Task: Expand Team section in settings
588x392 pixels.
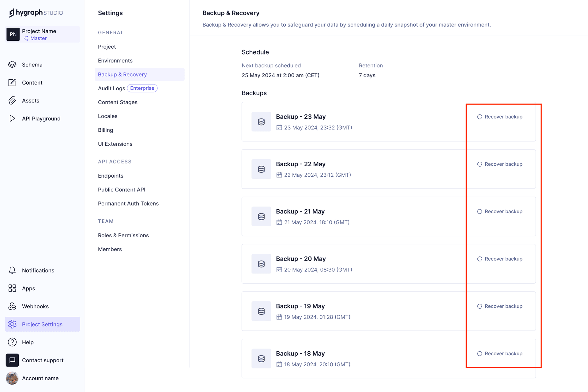Action: pos(105,221)
